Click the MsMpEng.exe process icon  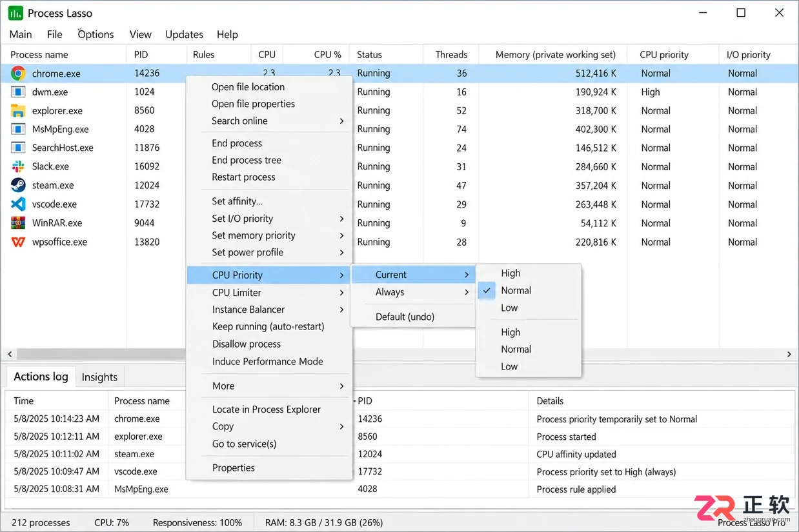[x=18, y=130]
